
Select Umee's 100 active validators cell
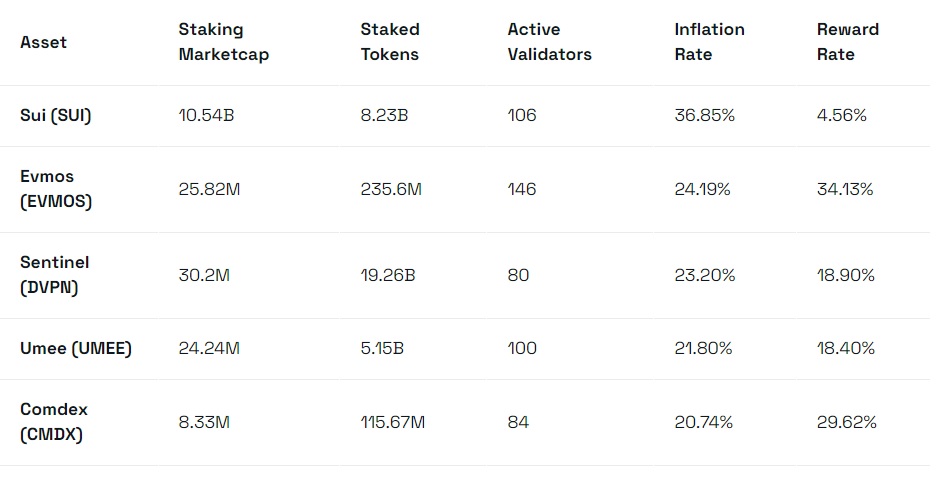[522, 348]
